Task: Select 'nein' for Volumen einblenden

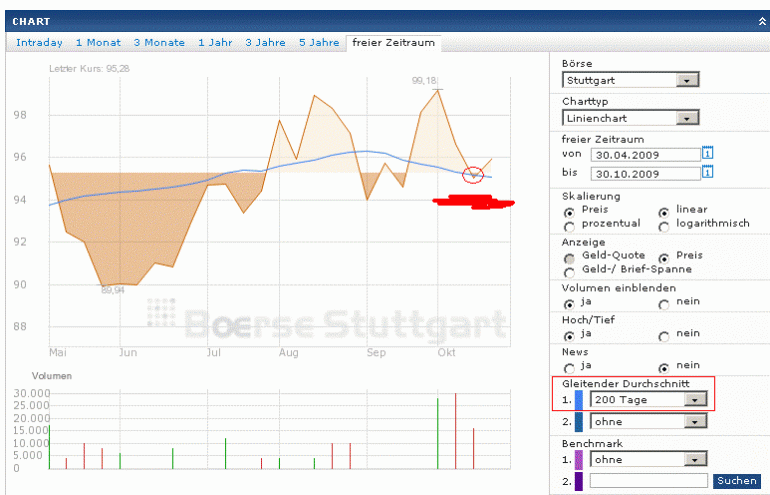Action: tap(663, 304)
